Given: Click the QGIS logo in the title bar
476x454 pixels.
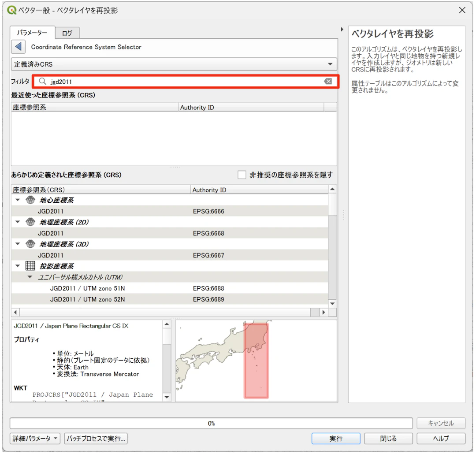Looking at the screenshot, I should 11,10.
